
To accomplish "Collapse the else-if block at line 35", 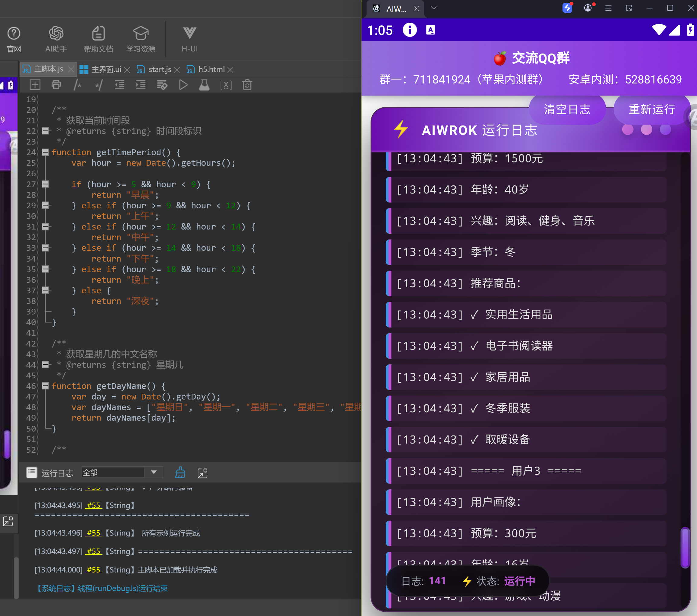I will click(x=45, y=269).
